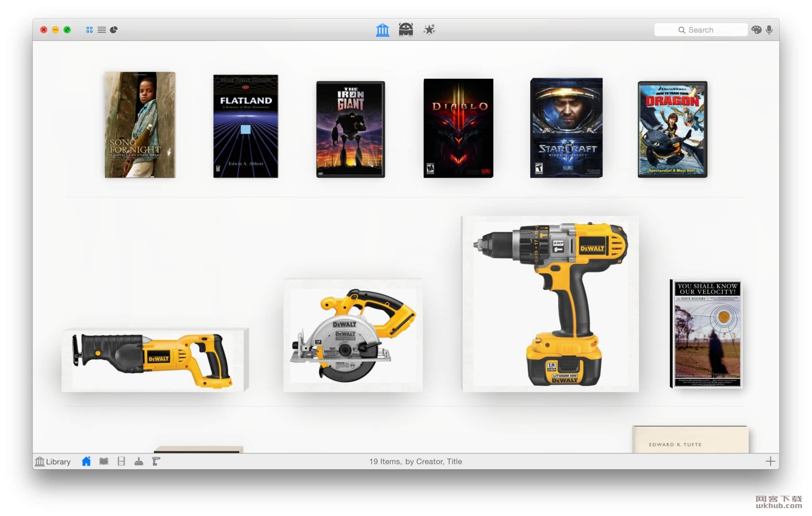Activate the microphone voice search
This screenshot has width=812, height=516.
point(769,30)
